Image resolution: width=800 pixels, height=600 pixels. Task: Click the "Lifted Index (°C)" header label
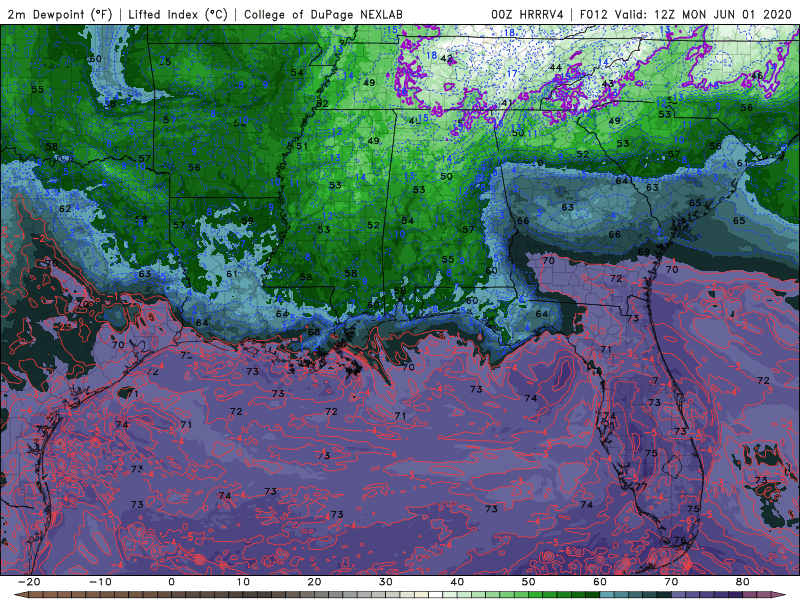(178, 14)
